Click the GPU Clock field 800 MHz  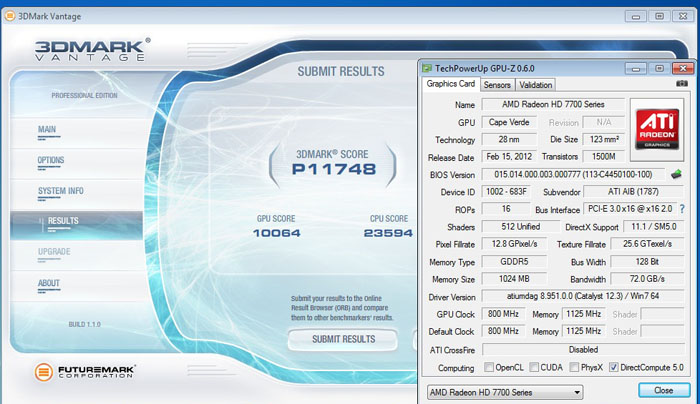[x=503, y=314]
